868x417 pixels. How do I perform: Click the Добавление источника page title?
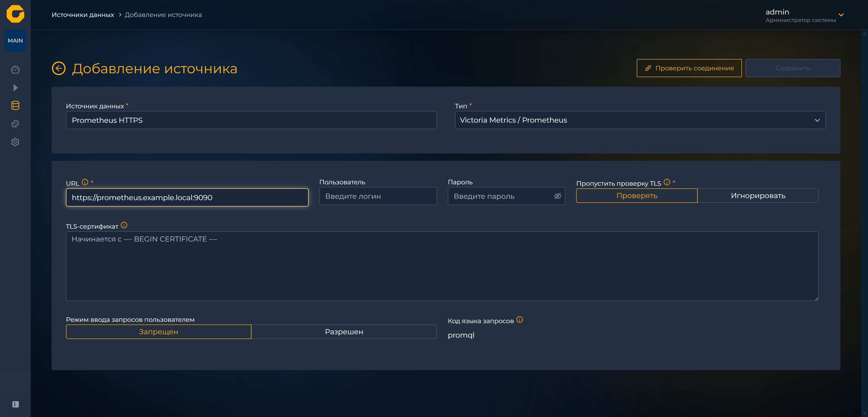(x=154, y=69)
